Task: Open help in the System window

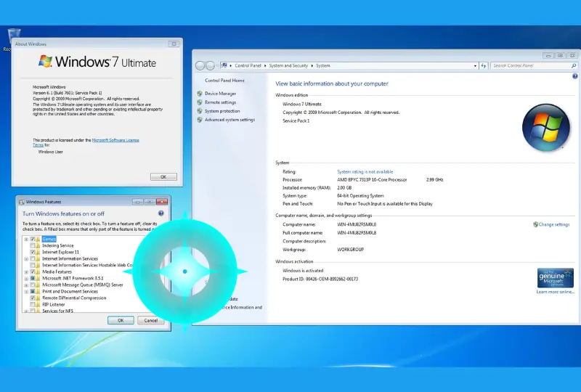Action: 574,76
